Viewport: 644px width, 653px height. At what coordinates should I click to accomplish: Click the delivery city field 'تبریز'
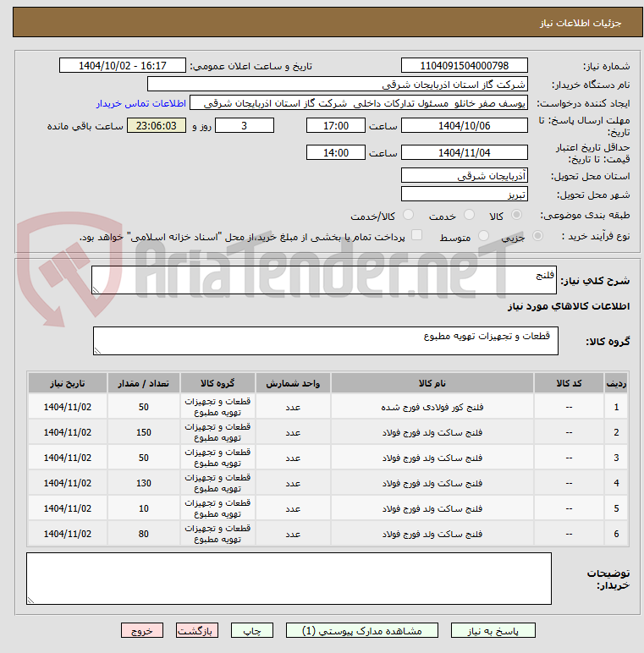coord(464,195)
